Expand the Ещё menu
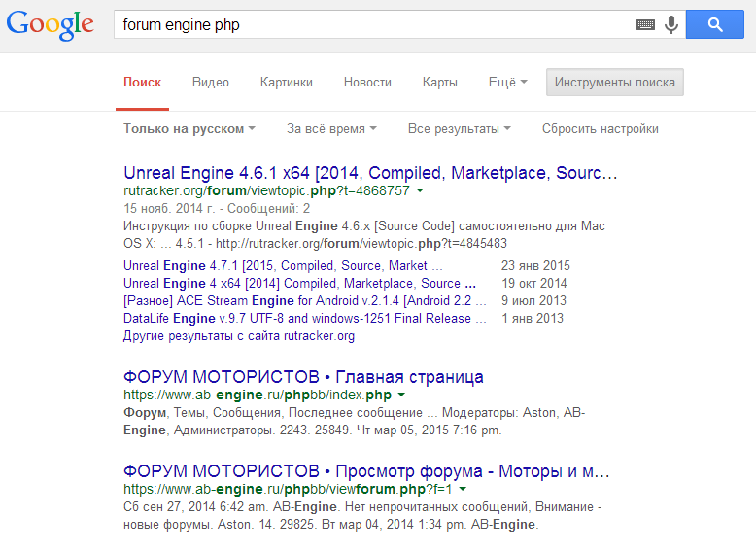This screenshot has height=551, width=756. click(507, 83)
